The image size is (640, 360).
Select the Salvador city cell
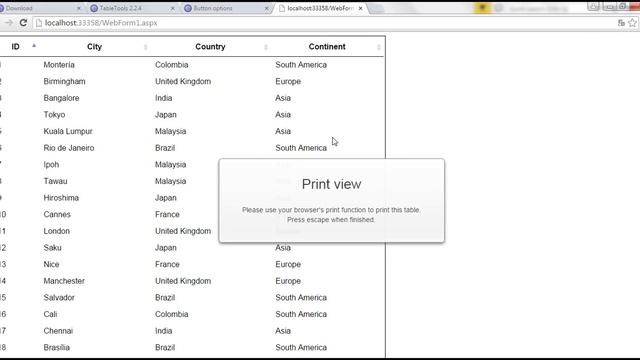coord(59,298)
